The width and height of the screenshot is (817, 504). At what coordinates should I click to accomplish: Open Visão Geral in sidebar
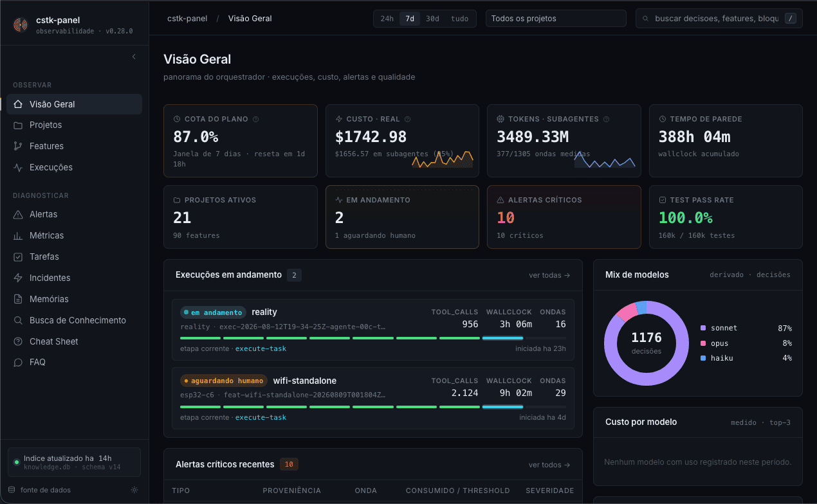click(x=74, y=104)
